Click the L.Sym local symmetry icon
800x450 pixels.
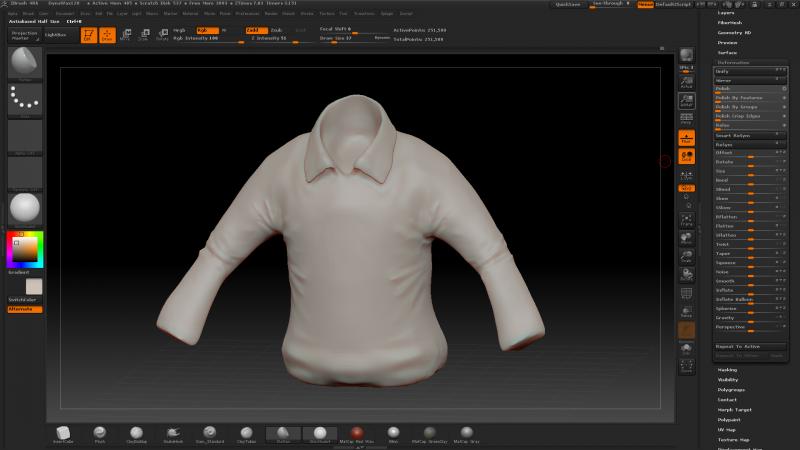(x=686, y=176)
